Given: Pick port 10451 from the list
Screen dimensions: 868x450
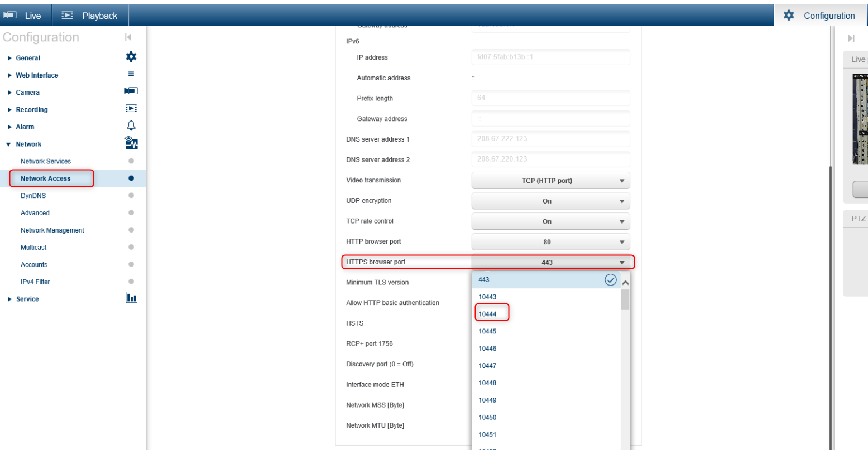Looking at the screenshot, I should pos(546,436).
